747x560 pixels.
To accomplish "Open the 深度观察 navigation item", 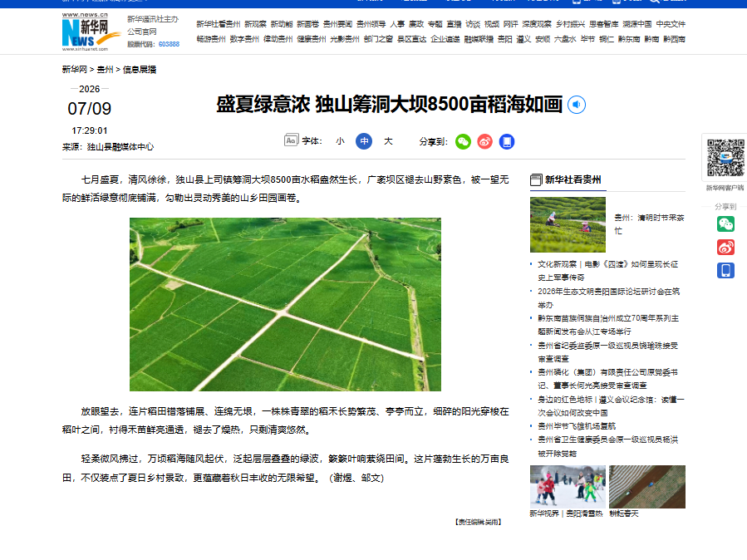I will (x=537, y=24).
